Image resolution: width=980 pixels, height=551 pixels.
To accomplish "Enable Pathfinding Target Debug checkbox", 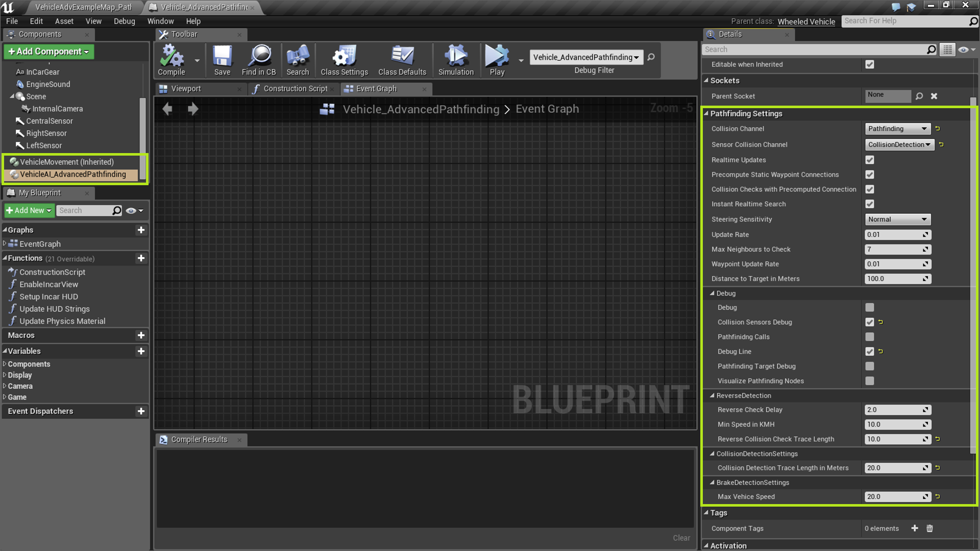I will click(870, 366).
